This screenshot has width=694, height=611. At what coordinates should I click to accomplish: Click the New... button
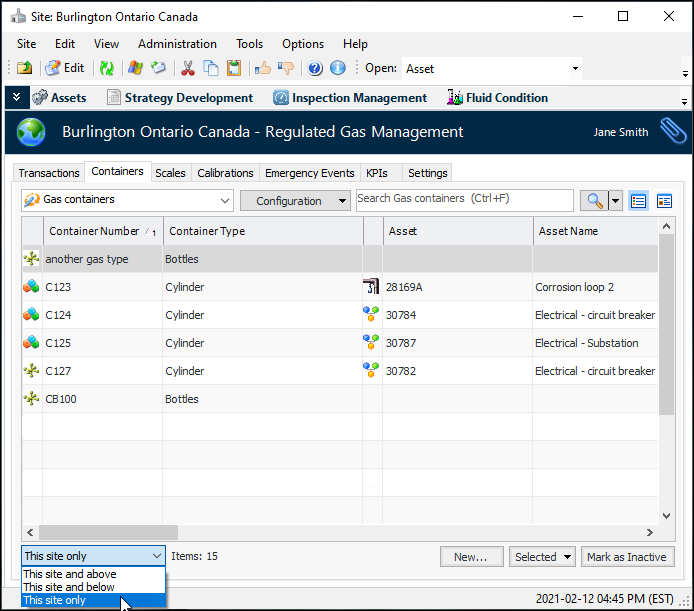point(470,557)
